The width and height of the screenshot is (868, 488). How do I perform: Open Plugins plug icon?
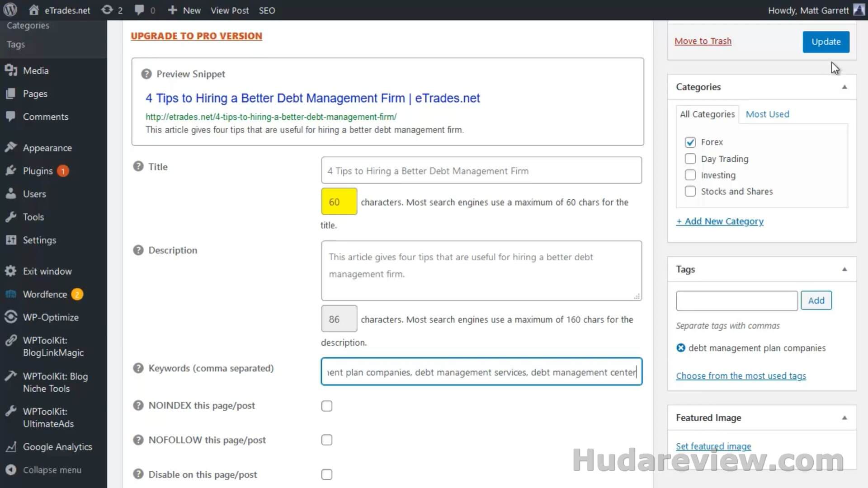[x=11, y=171]
